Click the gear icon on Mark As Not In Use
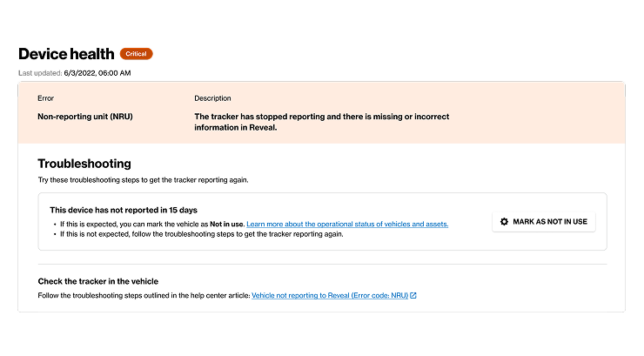 click(x=504, y=222)
